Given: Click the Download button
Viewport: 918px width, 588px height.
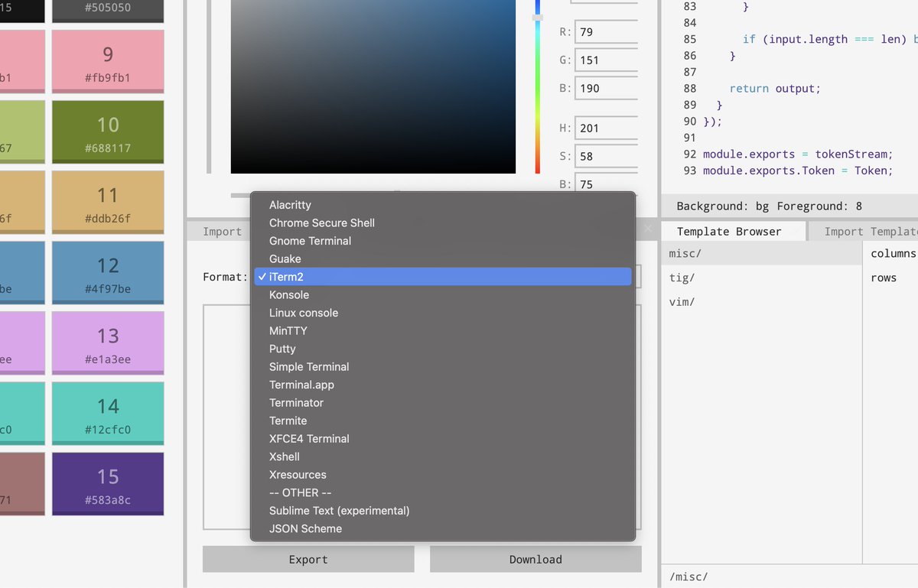Looking at the screenshot, I should tap(535, 559).
